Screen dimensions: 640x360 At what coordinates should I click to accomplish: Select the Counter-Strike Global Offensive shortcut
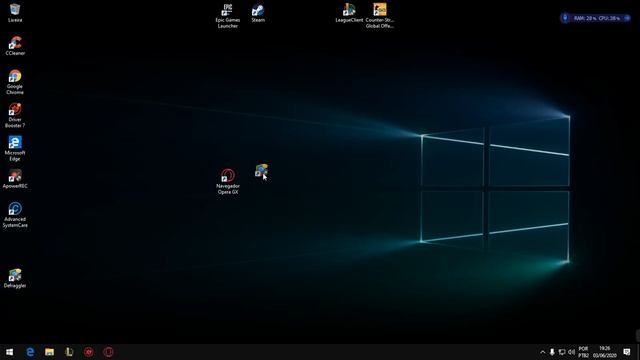coord(380,16)
